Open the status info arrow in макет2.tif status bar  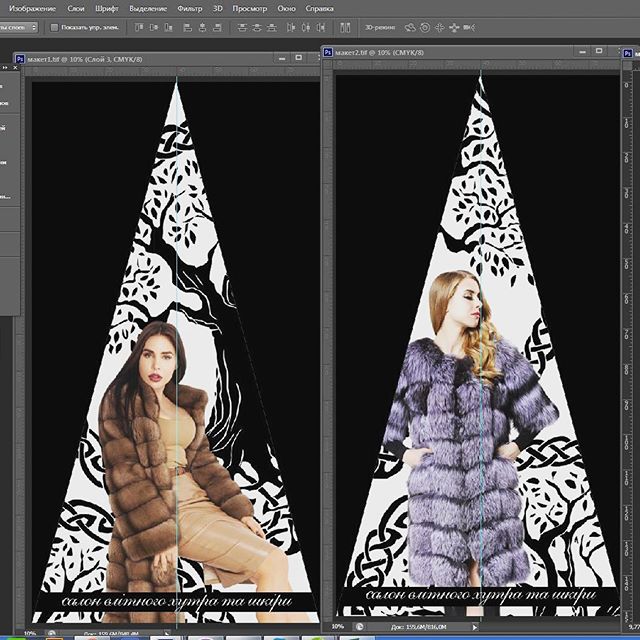click(x=475, y=627)
